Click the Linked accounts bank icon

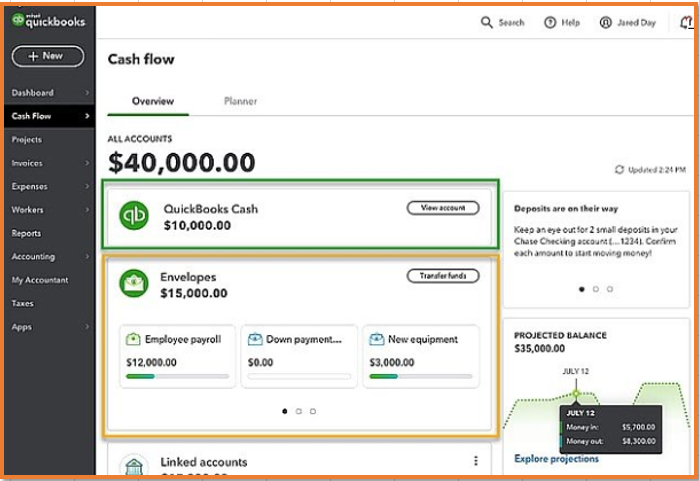tap(134, 465)
